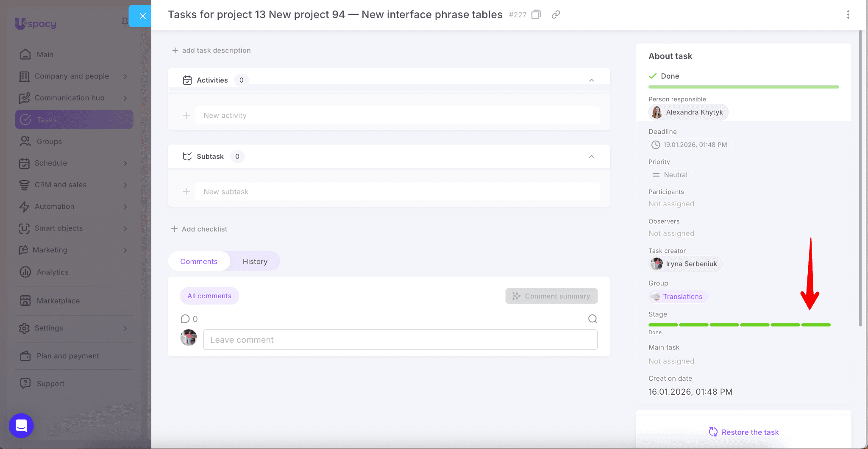
Task: Click the search comments magnifier icon
Action: coord(593,319)
